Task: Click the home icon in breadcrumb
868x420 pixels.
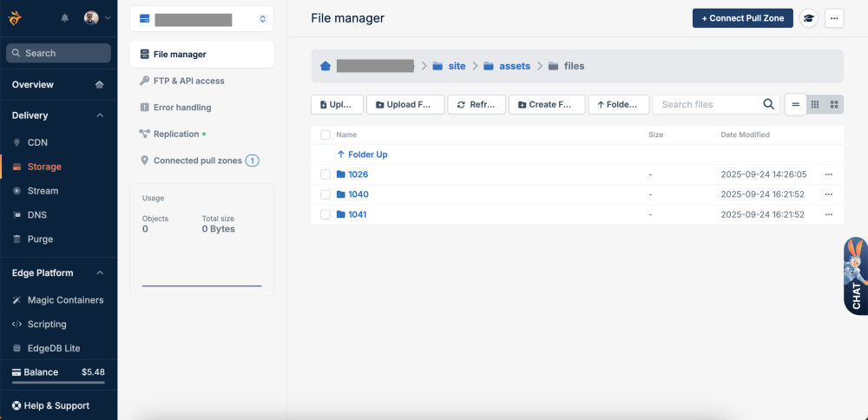Action: [x=325, y=66]
